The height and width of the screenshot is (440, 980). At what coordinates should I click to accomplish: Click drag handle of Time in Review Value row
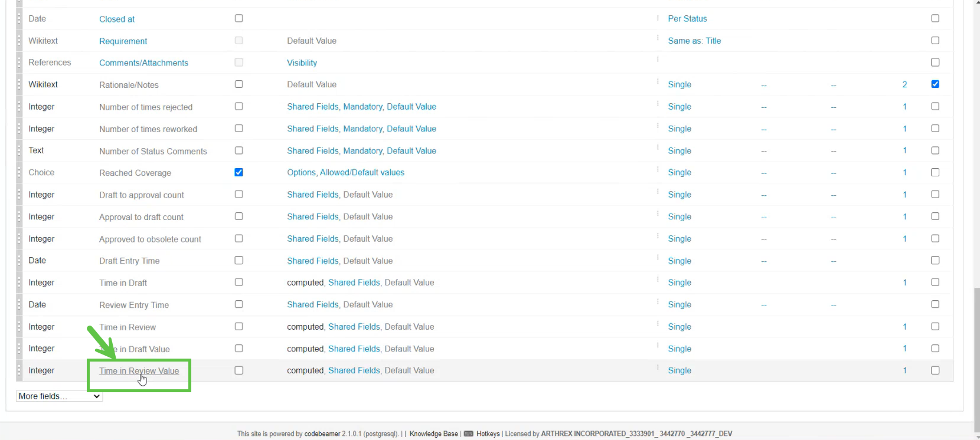(x=19, y=371)
